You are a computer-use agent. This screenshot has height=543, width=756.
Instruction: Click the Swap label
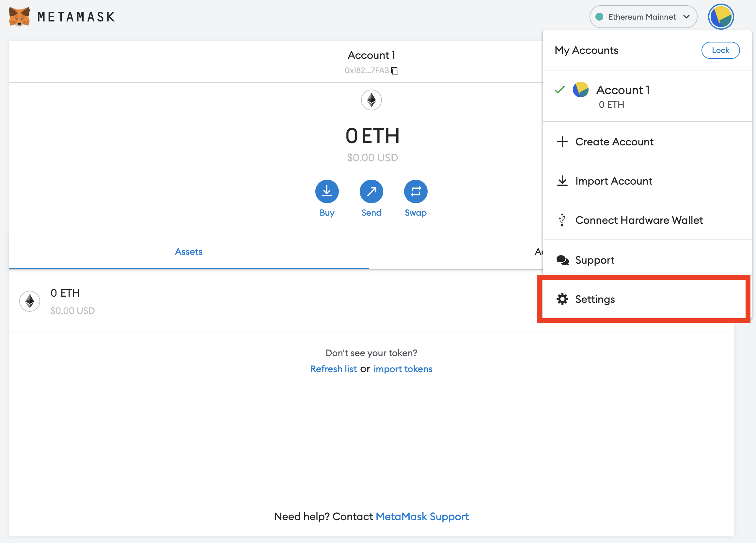416,213
